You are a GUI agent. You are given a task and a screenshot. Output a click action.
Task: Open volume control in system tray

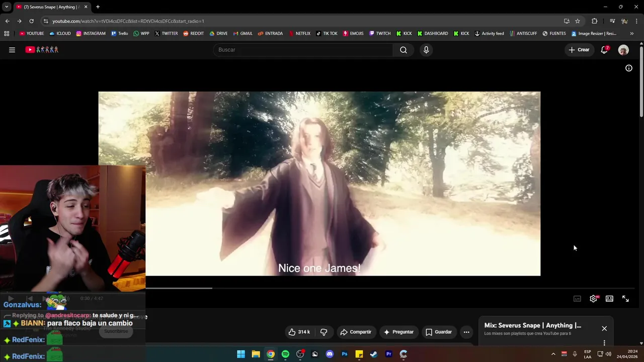608,354
